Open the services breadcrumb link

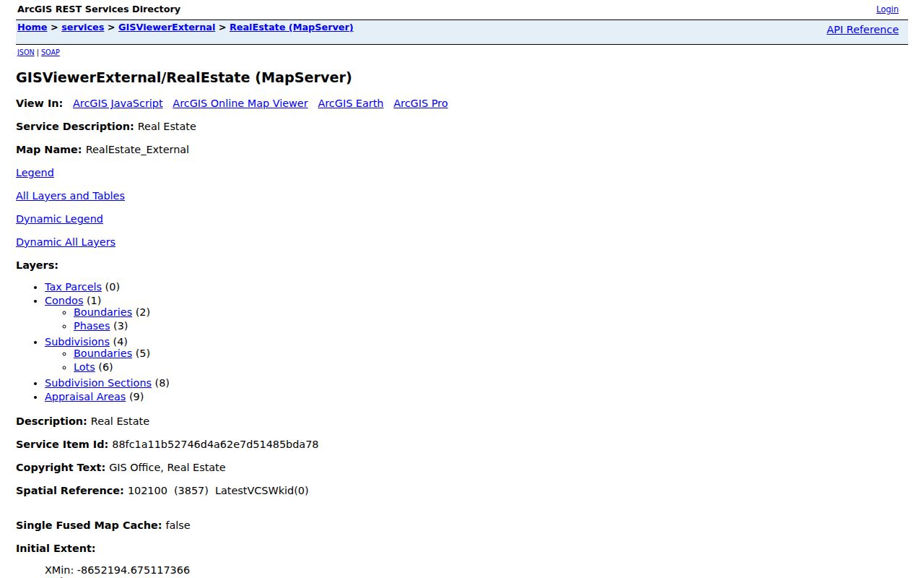click(x=83, y=27)
